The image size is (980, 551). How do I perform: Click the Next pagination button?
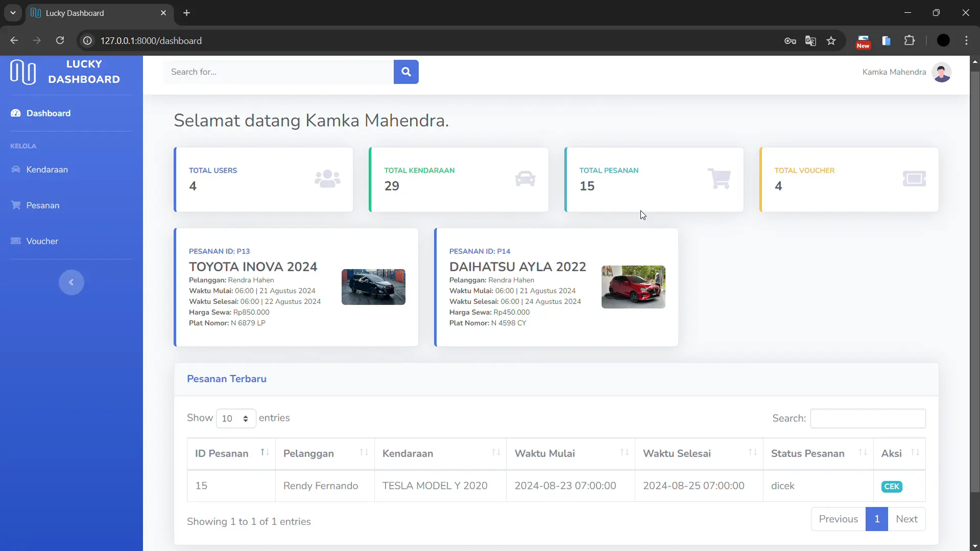[906, 519]
